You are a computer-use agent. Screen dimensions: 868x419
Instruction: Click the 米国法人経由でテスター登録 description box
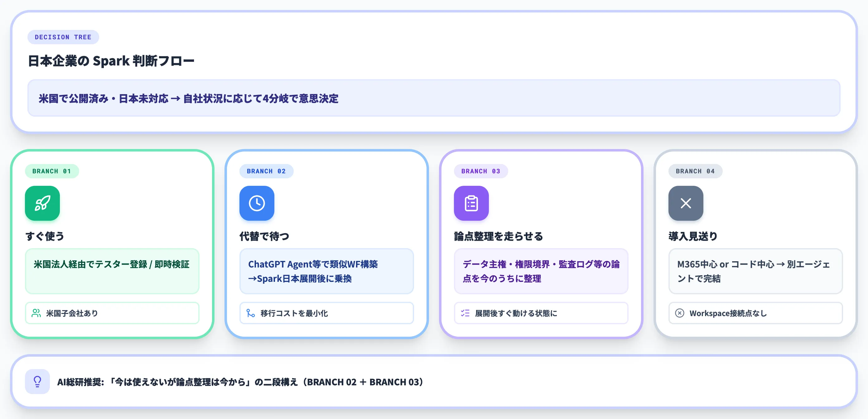click(x=112, y=271)
